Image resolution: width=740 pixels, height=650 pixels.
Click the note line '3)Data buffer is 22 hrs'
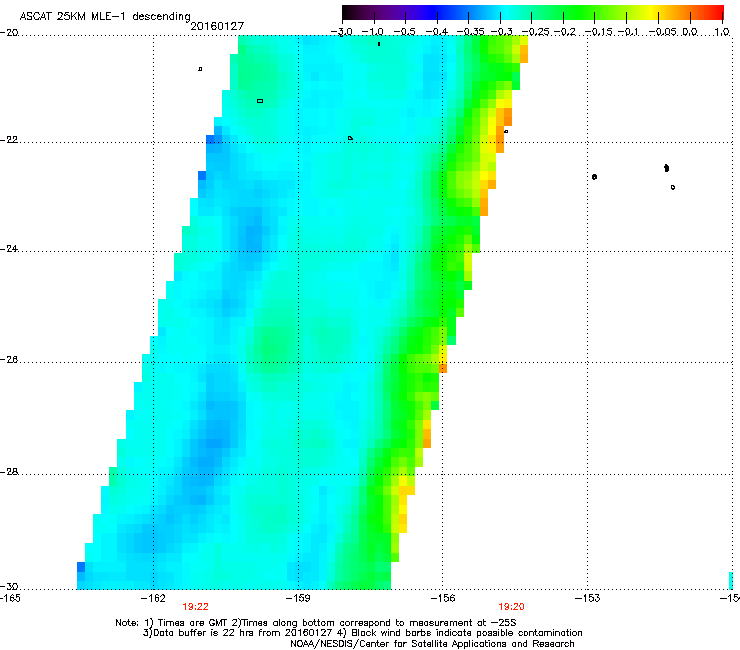(362, 633)
